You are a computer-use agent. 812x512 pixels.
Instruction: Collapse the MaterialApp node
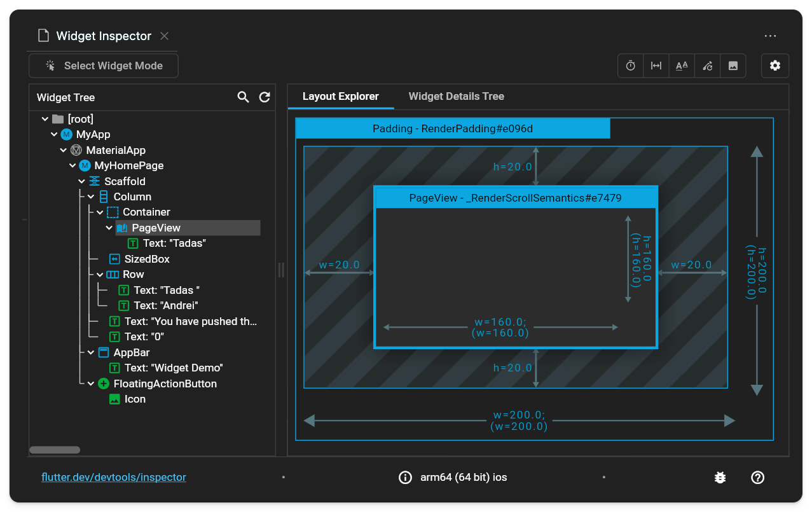(x=64, y=150)
